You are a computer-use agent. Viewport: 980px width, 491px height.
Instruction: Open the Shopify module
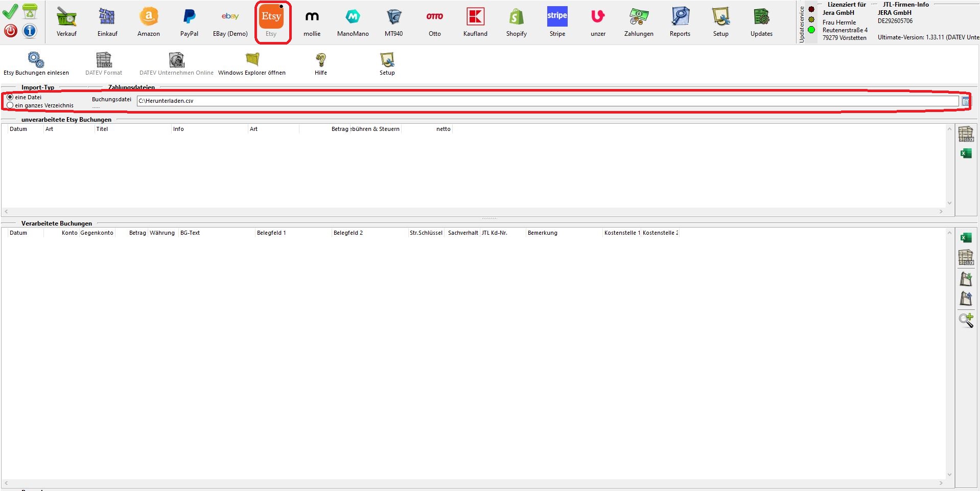[x=516, y=18]
